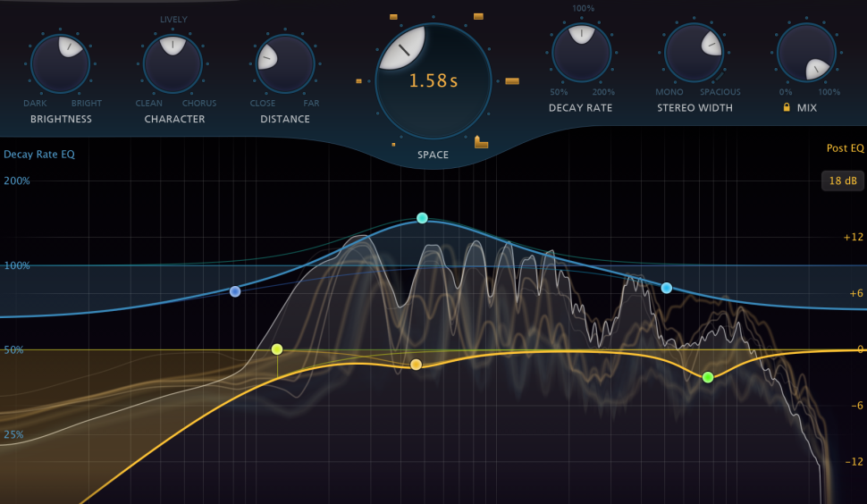
Task: Click the CLOSE label under Distance knob
Action: (x=263, y=104)
